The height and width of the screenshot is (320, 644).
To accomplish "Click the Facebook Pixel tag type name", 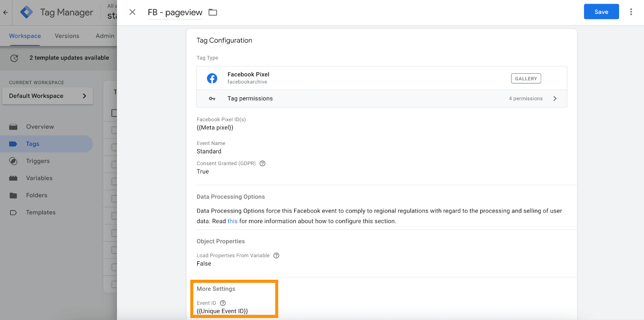I will 248,74.
